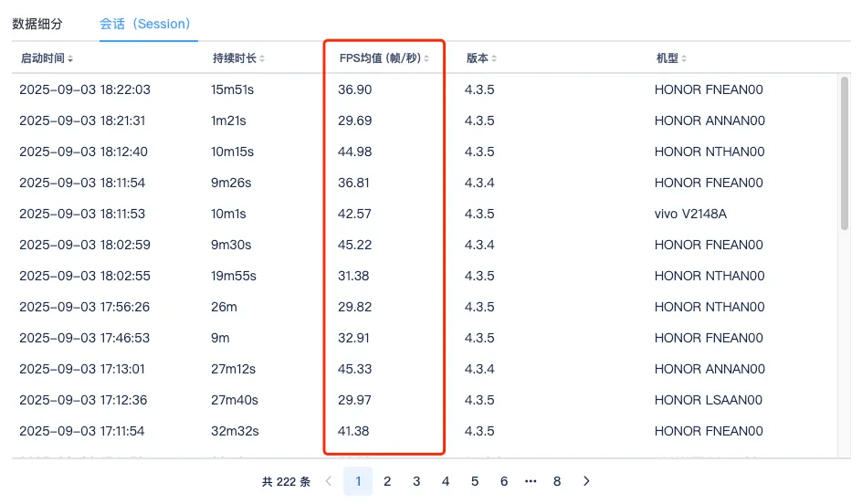Screen dimensions: 862x504
Task: Select current page 1 button
Action: point(358,481)
